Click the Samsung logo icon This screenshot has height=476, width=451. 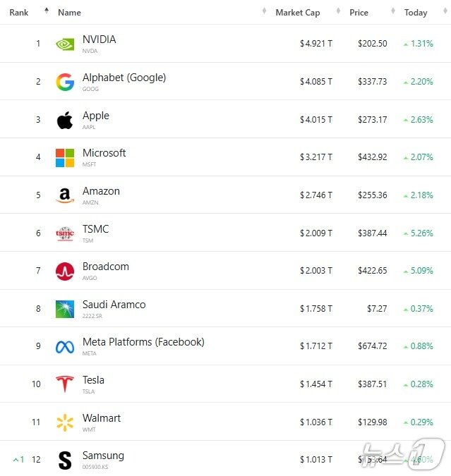pos(65,460)
